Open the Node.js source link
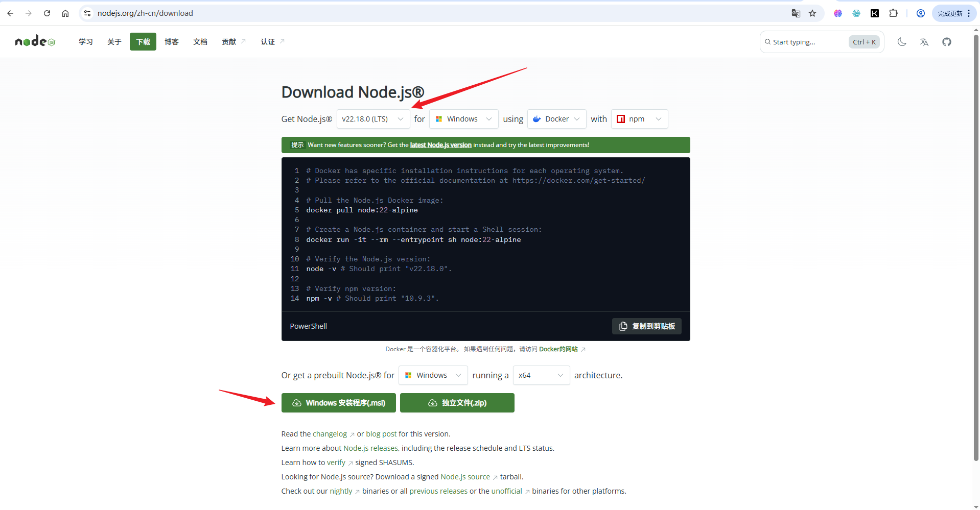 point(465,477)
